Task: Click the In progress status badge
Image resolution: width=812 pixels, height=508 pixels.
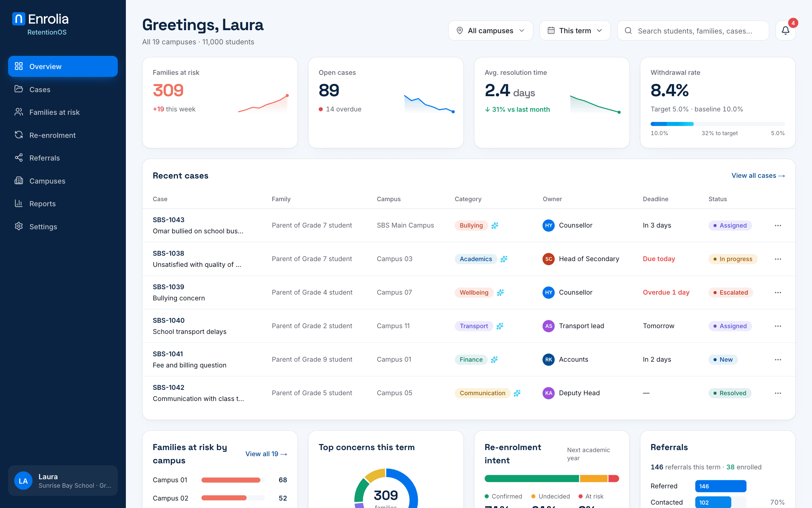Action: tap(733, 259)
